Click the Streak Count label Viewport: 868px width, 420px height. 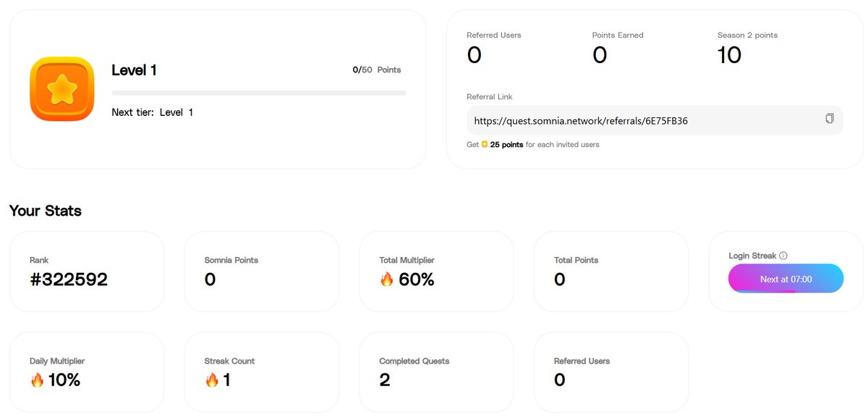pyautogui.click(x=230, y=361)
